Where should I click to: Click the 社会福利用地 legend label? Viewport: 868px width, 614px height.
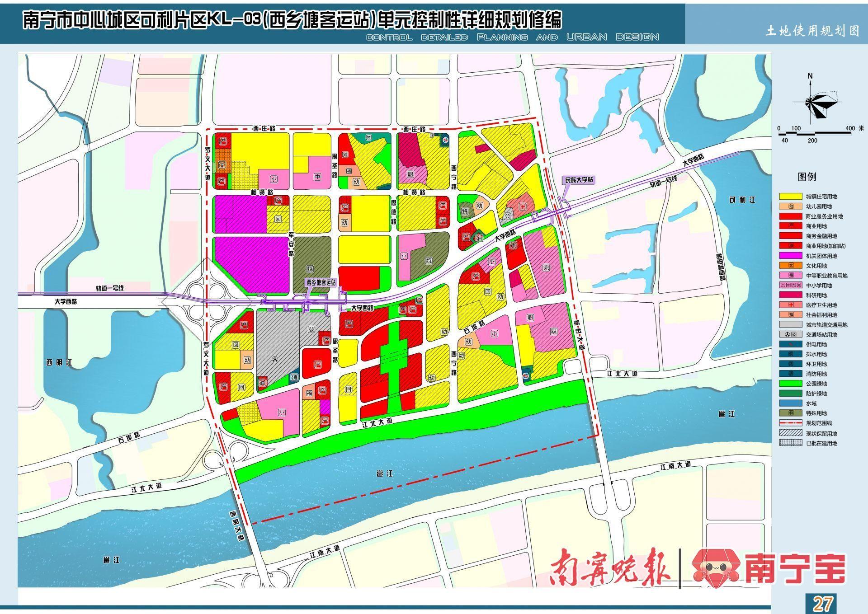(821, 315)
